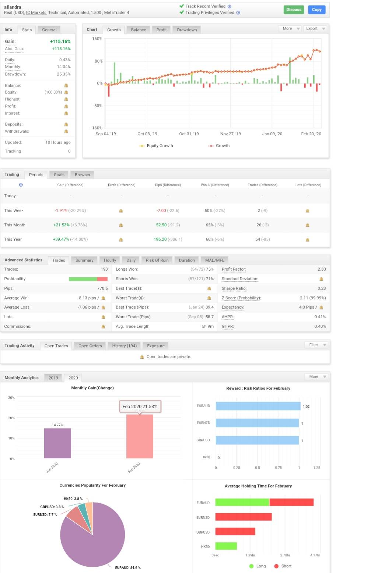Viewport: 392px width, 573px height.
Task: Click the This Month profit lock icon
Action: pos(121,225)
